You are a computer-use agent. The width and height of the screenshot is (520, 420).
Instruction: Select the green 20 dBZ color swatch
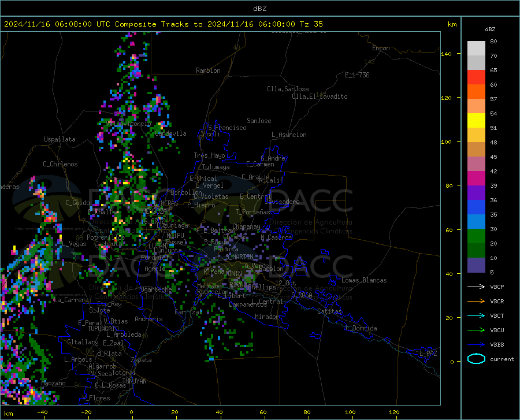click(x=476, y=236)
